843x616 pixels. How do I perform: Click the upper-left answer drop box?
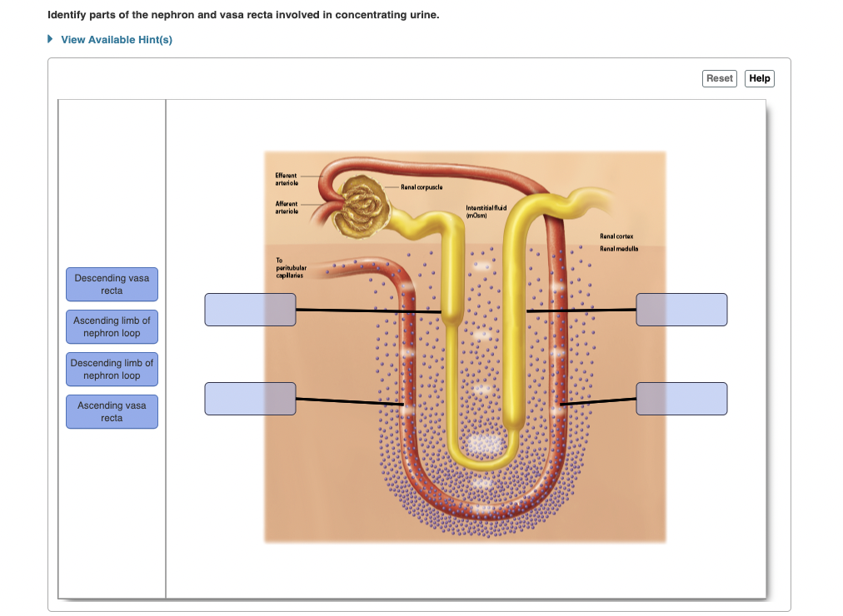[x=250, y=309]
